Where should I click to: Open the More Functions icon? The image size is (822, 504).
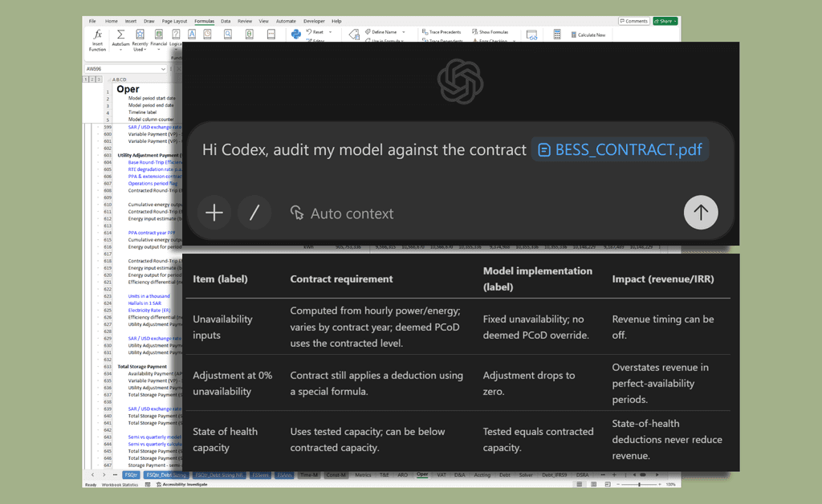(271, 35)
